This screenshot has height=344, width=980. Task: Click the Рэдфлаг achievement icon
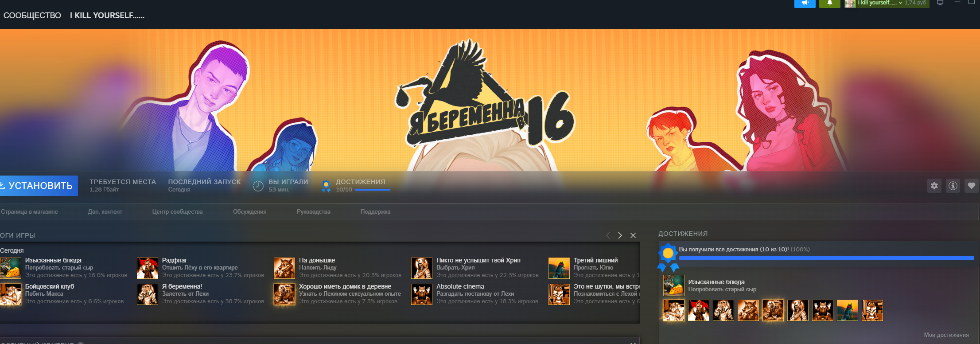[148, 268]
